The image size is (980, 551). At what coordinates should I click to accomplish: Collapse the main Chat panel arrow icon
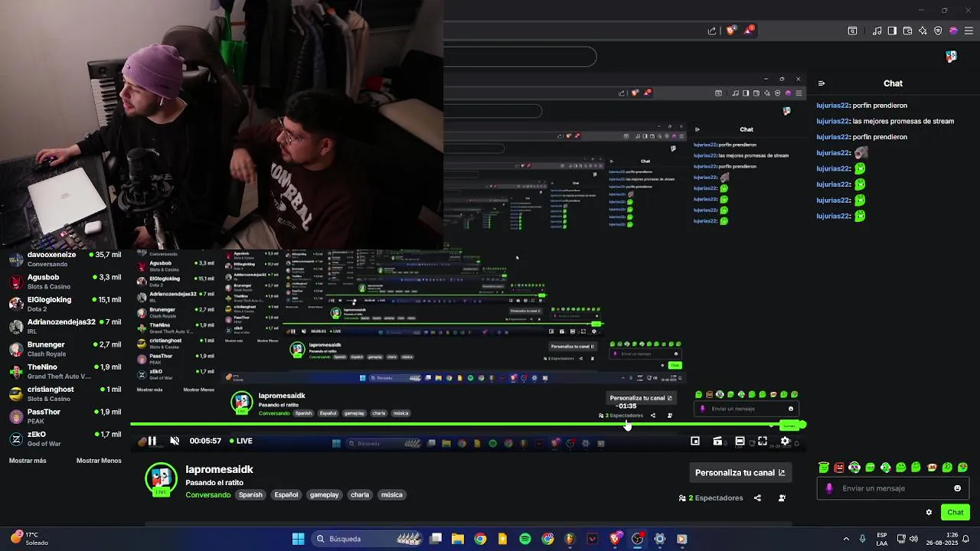click(x=822, y=83)
